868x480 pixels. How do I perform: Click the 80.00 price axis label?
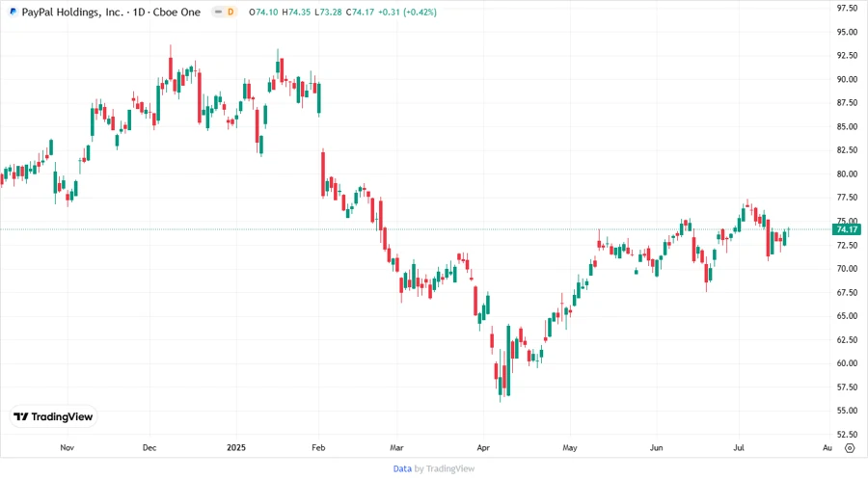pos(847,173)
